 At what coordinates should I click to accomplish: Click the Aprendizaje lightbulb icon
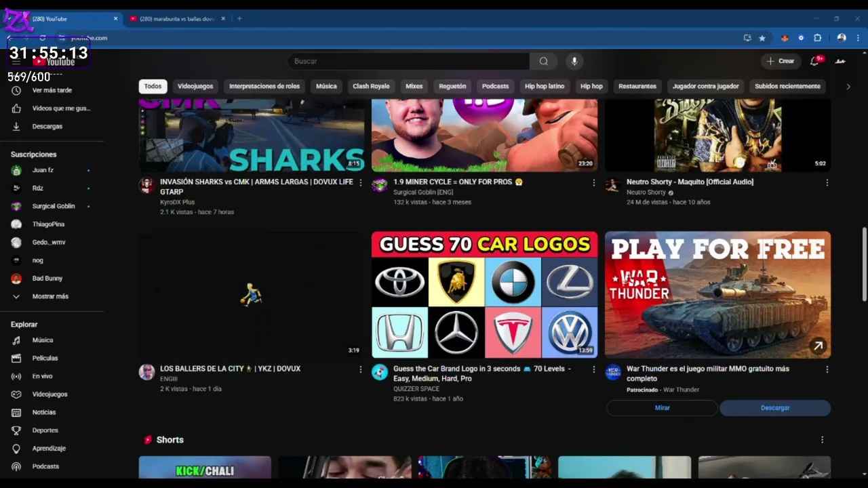(x=16, y=448)
